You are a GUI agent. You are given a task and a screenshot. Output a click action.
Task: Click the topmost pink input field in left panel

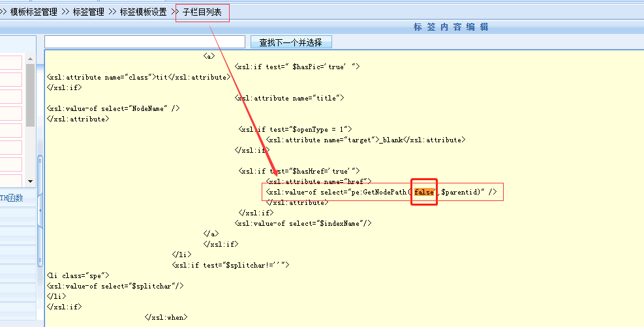(10, 63)
